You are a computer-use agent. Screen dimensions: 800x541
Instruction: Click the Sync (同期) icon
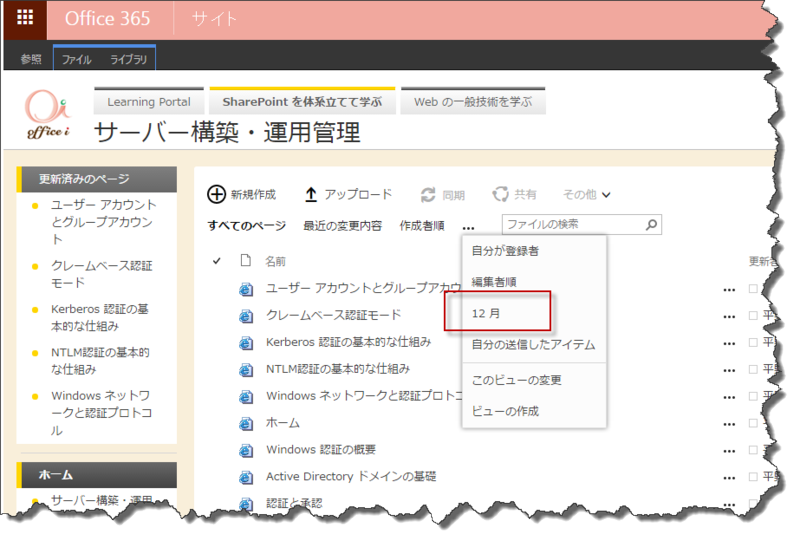(x=428, y=195)
